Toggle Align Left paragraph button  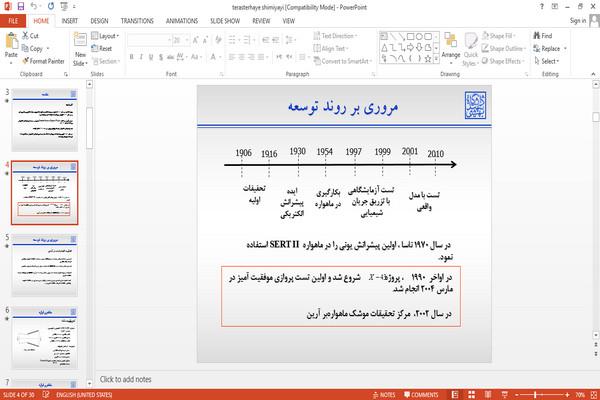point(232,57)
